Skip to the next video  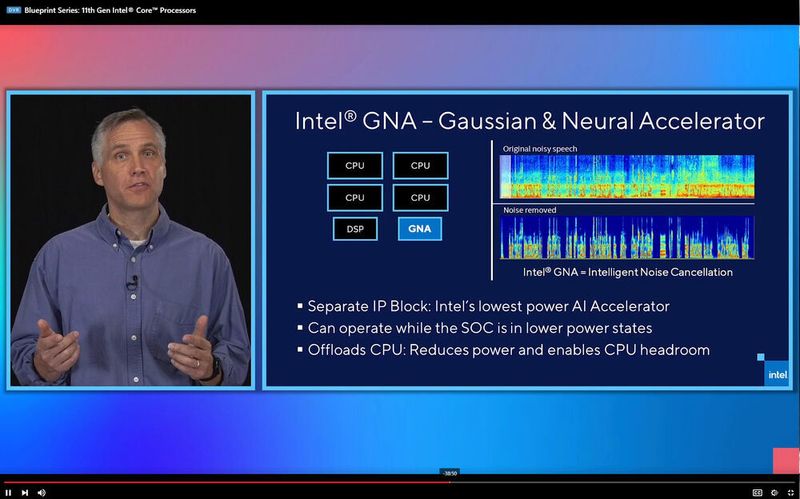coord(24,492)
